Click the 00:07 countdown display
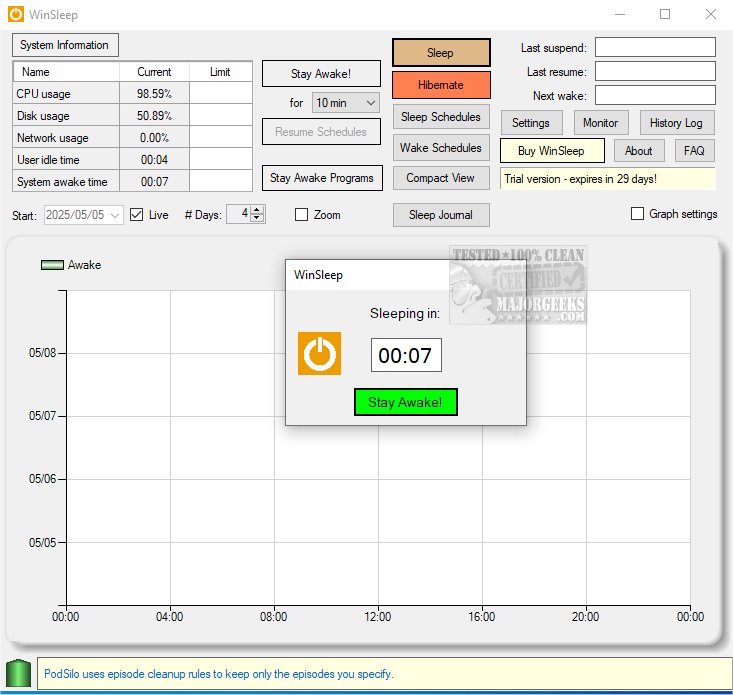733x695 pixels. [x=406, y=355]
